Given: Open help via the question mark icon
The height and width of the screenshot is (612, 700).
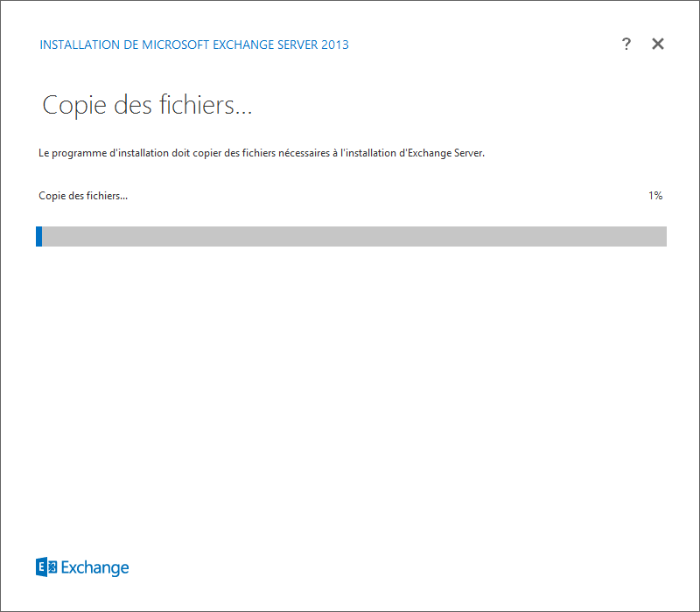Looking at the screenshot, I should [x=626, y=44].
